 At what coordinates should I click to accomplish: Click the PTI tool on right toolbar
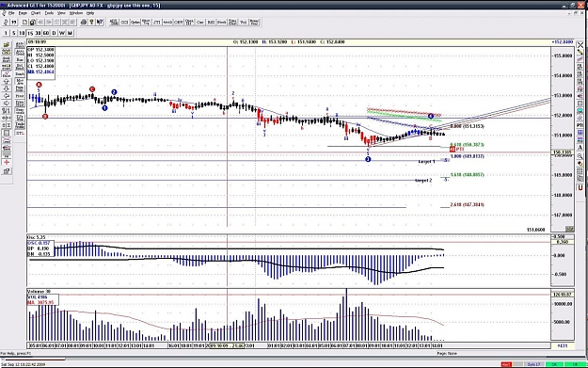(x=580, y=125)
